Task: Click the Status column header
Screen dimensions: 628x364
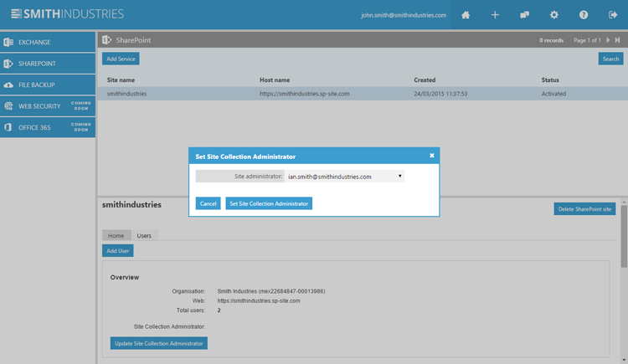Action: [550, 80]
